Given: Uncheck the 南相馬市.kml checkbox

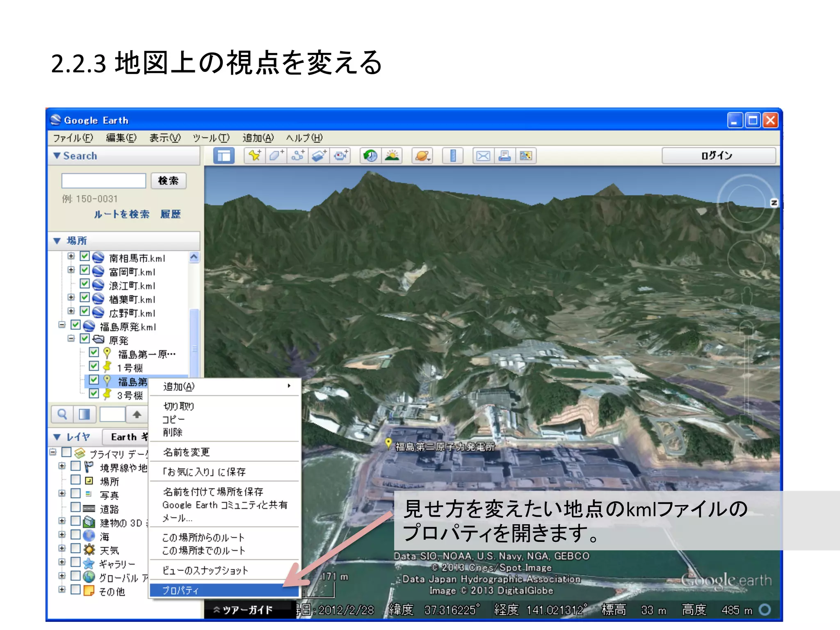Looking at the screenshot, I should pyautogui.click(x=84, y=256).
